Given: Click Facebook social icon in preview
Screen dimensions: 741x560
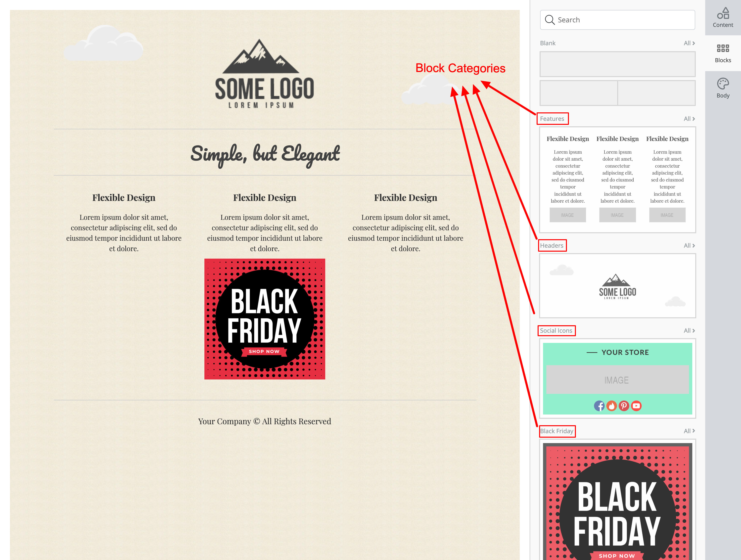Looking at the screenshot, I should 600,406.
